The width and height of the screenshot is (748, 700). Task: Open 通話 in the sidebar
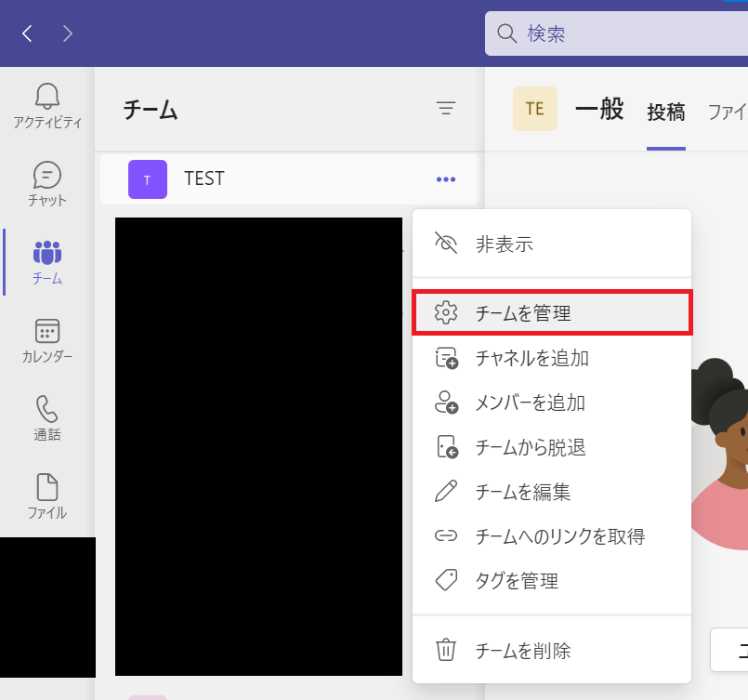47,418
